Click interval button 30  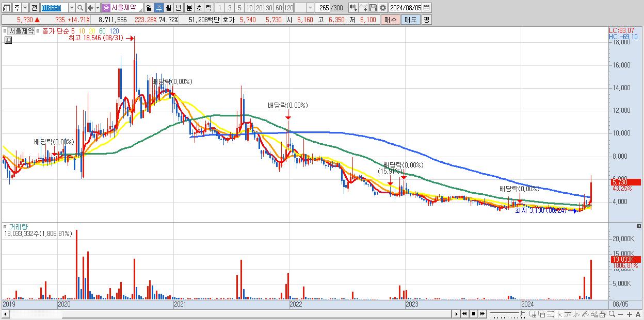click(x=269, y=8)
